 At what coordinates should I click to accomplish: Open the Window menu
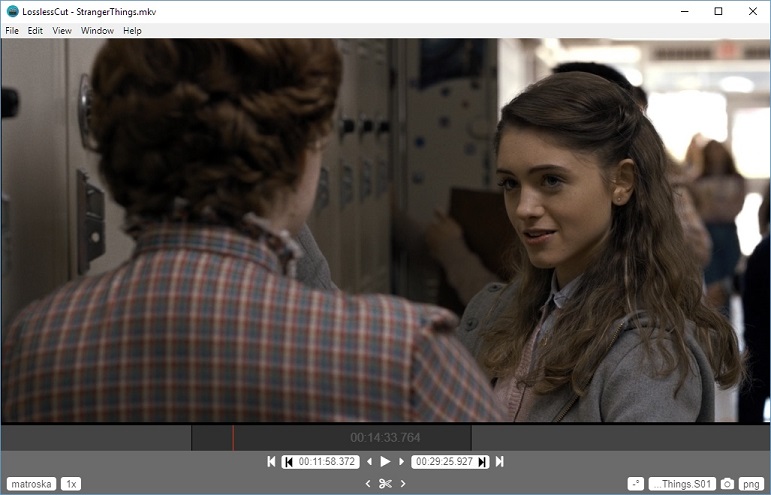(97, 30)
